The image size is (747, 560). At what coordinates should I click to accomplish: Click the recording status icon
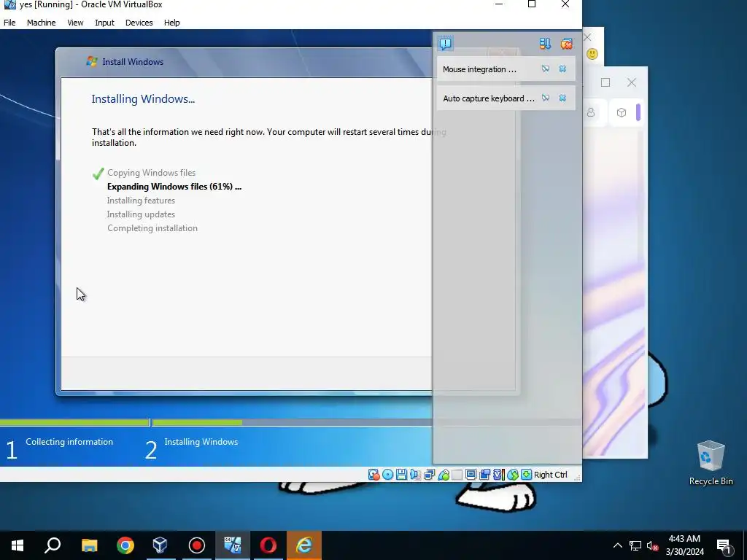click(x=485, y=474)
